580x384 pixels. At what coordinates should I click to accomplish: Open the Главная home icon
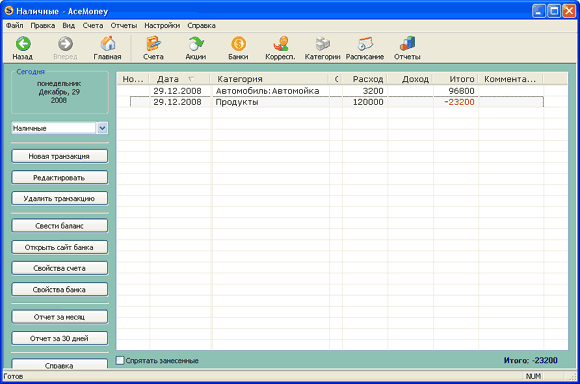coord(108,44)
